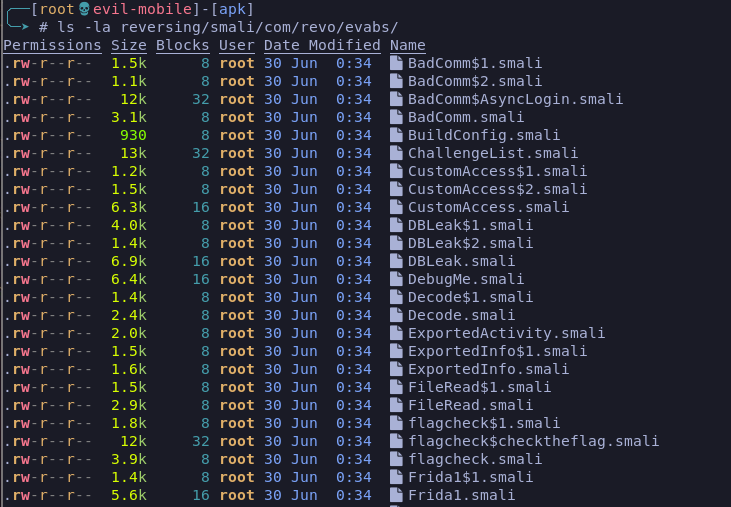Click the Permissions column header
This screenshot has height=507, width=731.
52,45
